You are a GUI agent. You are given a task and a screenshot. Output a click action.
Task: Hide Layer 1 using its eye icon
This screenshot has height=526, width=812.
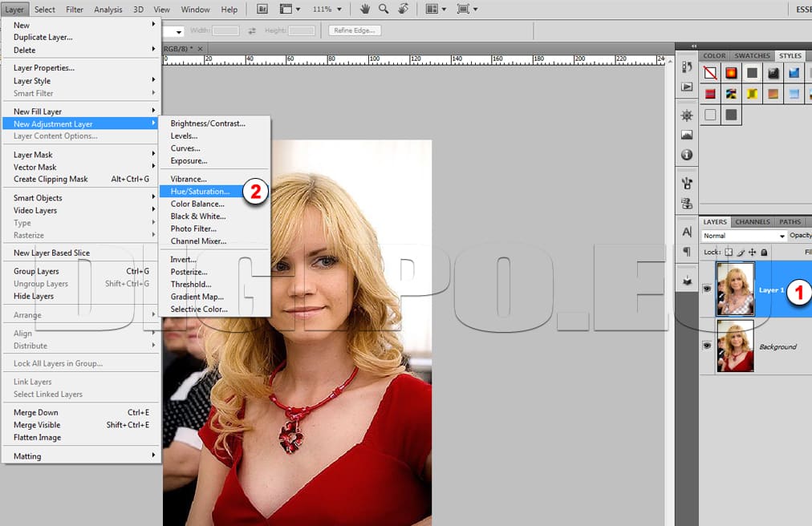[x=707, y=289]
